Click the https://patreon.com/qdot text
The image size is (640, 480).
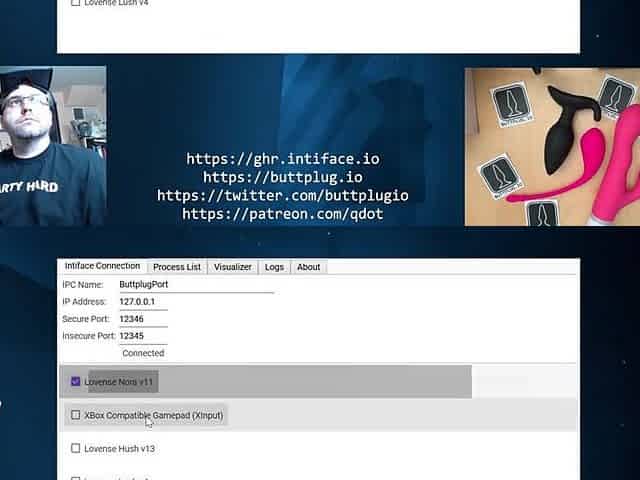coord(283,213)
